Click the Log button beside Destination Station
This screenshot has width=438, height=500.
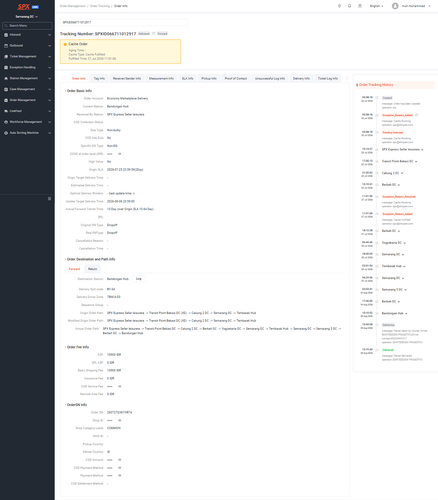click(x=139, y=279)
